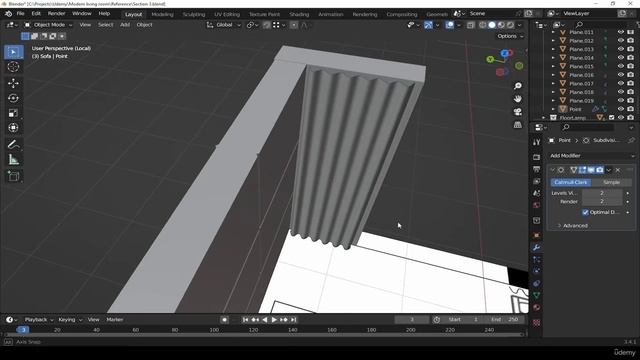This screenshot has width=640, height=360.
Task: Hide Plane.017 in viewport
Action: [x=621, y=83]
